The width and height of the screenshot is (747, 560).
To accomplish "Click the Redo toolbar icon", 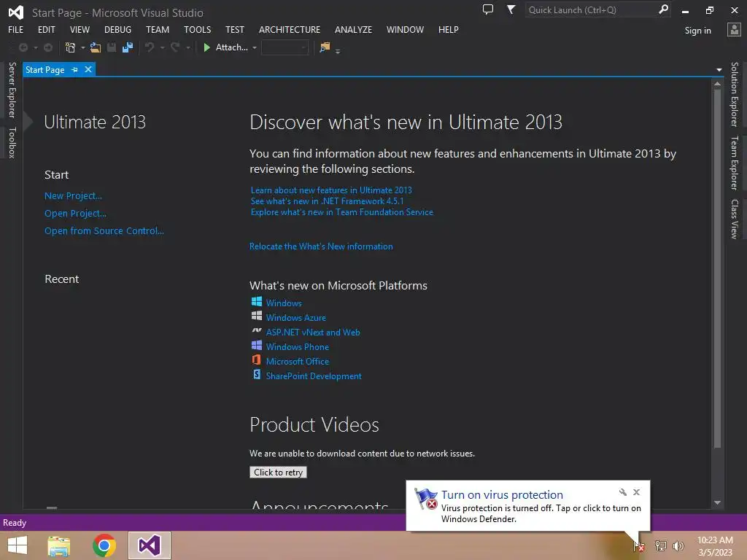I will pos(175,47).
